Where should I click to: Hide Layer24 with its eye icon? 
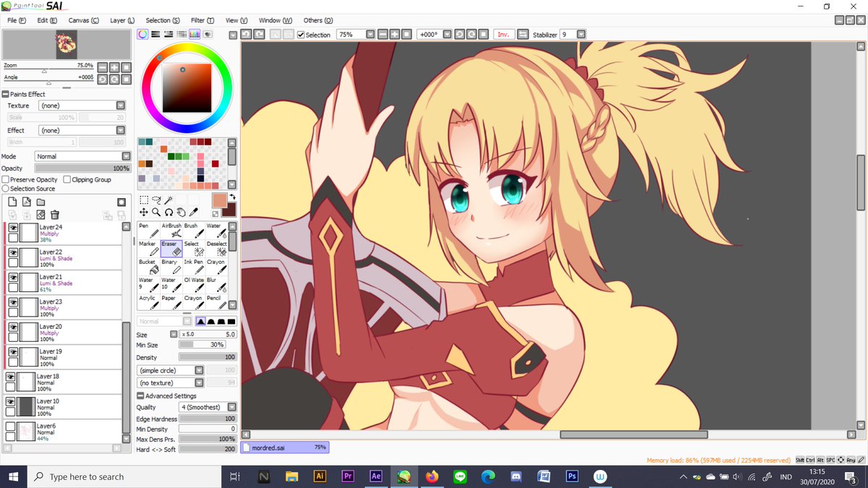click(x=13, y=227)
